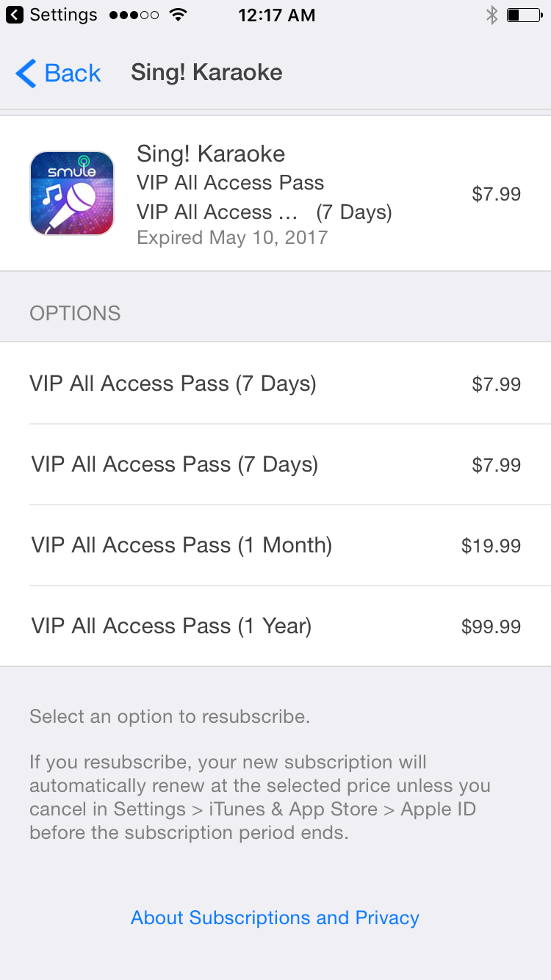The width and height of the screenshot is (551, 980).
Task: Tap the Back chevron arrow
Action: pyautogui.click(x=26, y=73)
